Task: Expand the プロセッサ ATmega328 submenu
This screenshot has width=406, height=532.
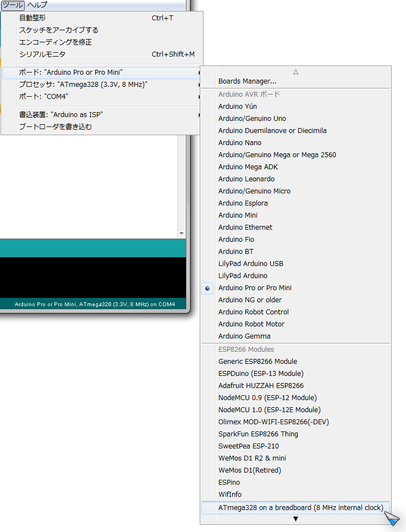Action: 102,85
